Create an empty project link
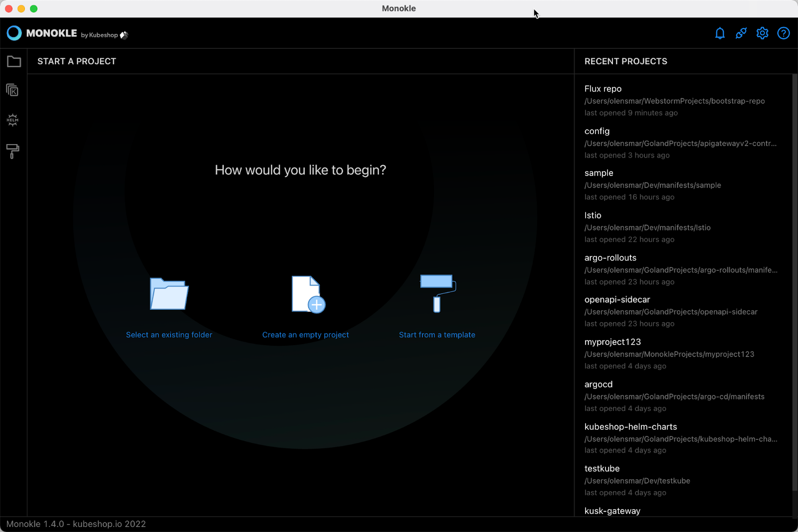Viewport: 798px width, 532px height. 306,335
